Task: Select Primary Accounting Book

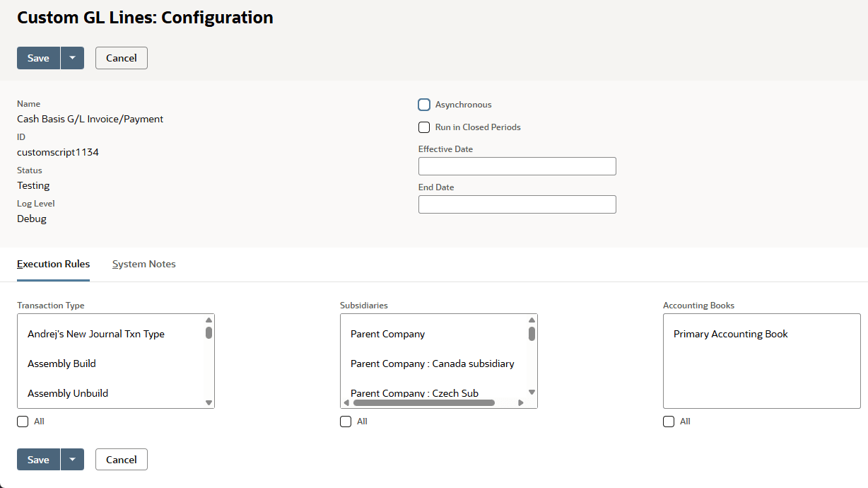Action: (x=731, y=334)
